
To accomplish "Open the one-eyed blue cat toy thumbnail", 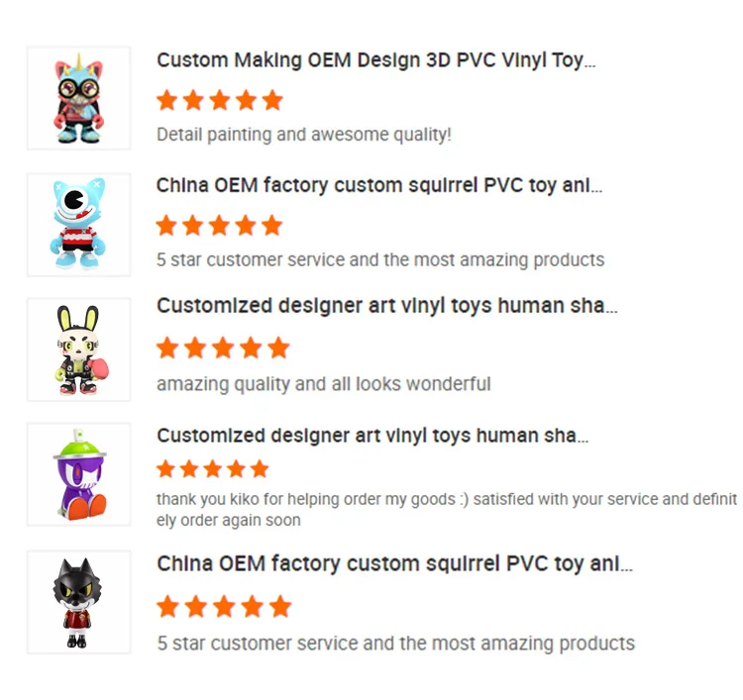I will (78, 225).
